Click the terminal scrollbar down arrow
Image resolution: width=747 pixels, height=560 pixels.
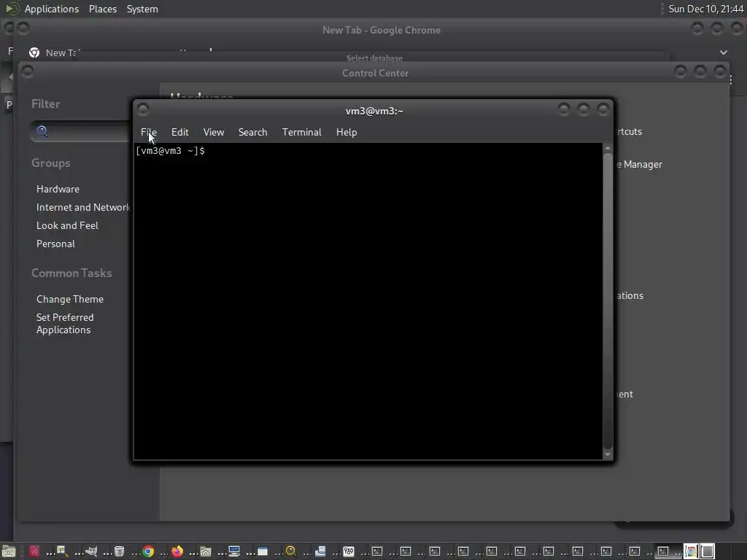click(x=608, y=454)
